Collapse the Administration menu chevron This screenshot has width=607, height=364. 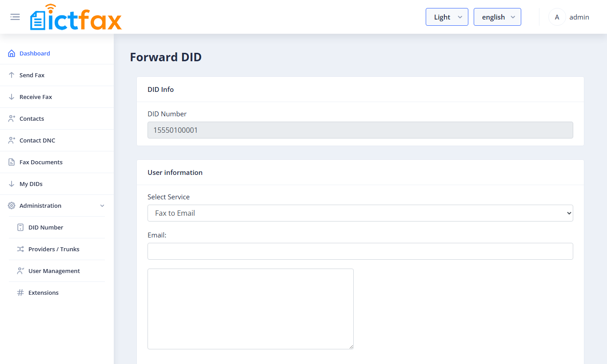coord(102,206)
